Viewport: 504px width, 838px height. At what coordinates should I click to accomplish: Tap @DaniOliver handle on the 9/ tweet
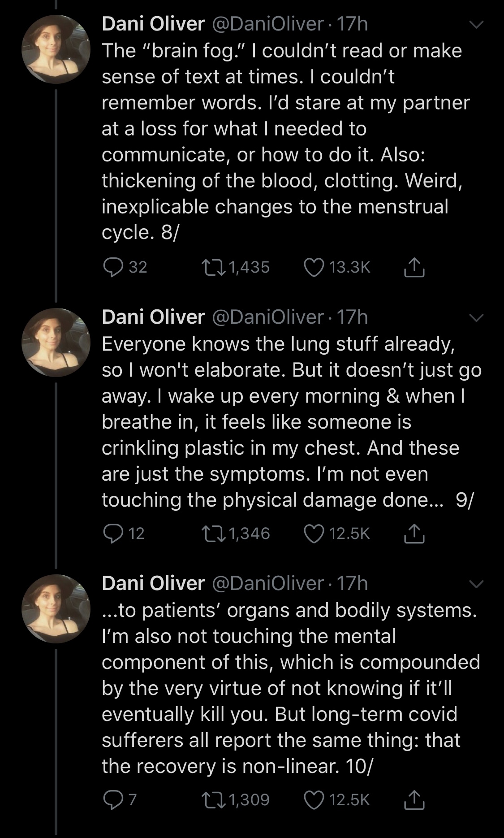point(267,317)
